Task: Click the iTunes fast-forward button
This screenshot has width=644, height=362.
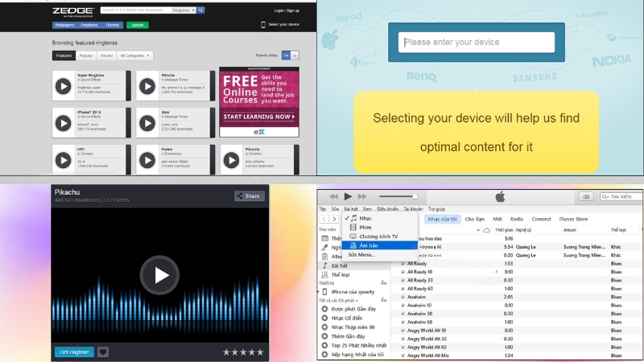Action: (362, 196)
